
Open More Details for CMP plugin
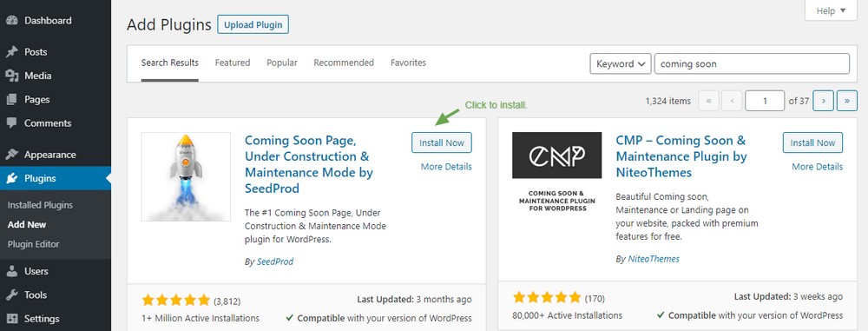pos(817,166)
